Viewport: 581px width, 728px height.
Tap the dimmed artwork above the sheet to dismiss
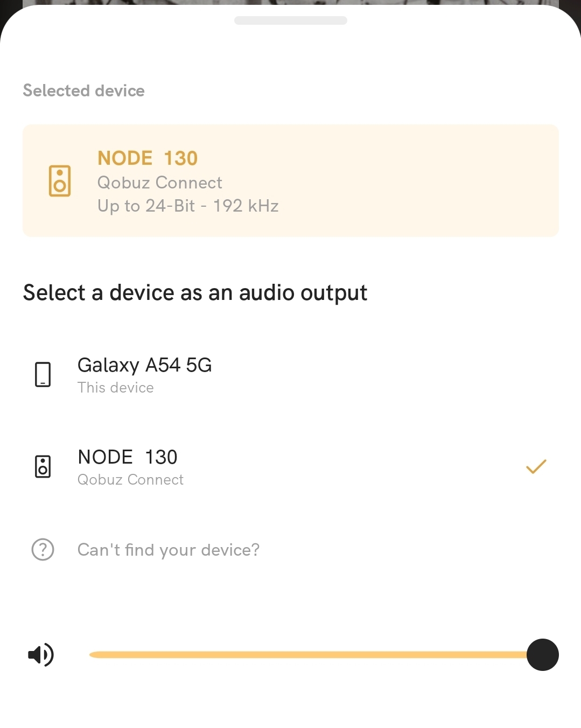click(290, 3)
